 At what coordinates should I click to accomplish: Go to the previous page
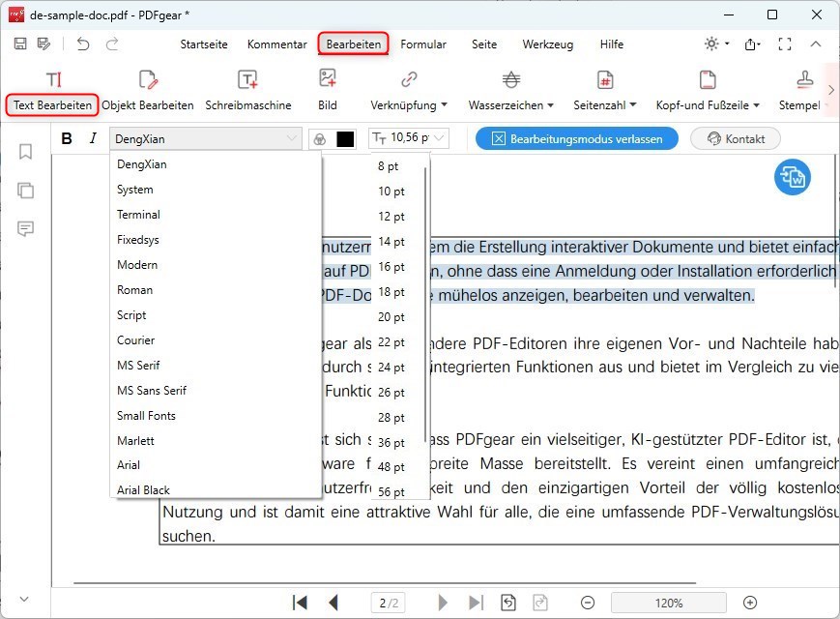333,603
